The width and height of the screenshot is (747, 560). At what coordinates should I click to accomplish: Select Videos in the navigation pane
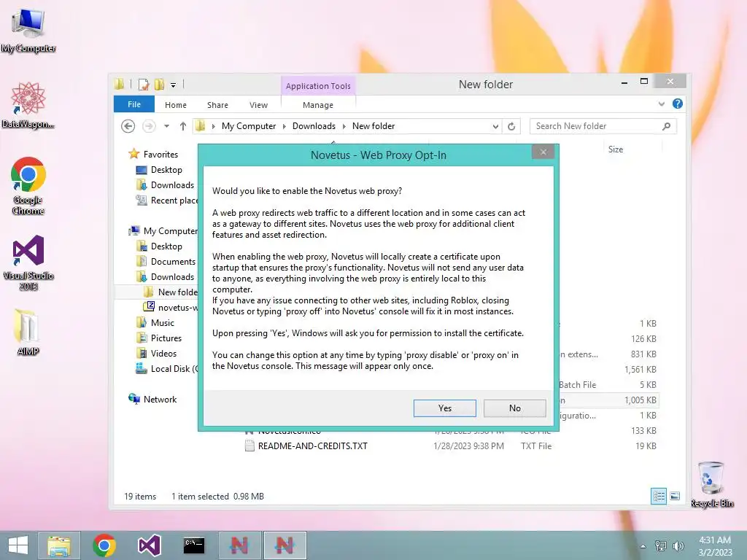coord(156,354)
